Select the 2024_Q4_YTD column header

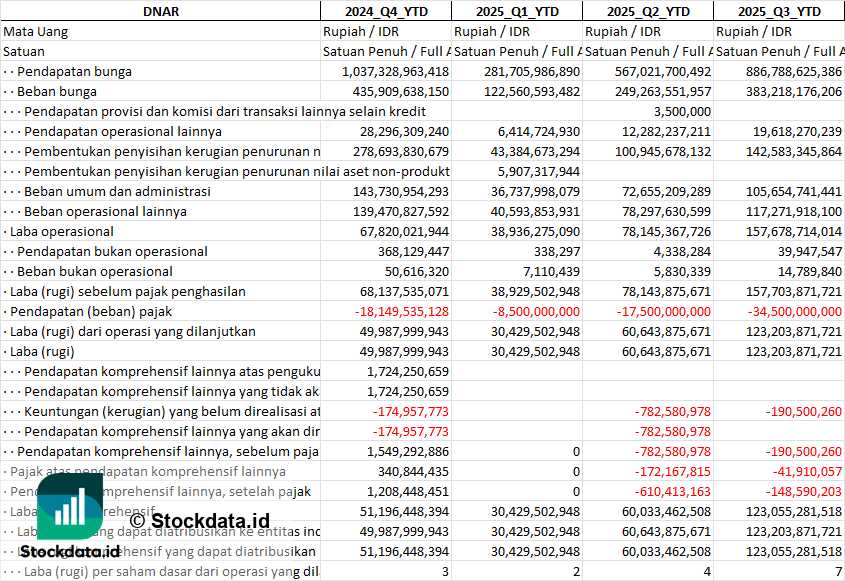point(385,11)
